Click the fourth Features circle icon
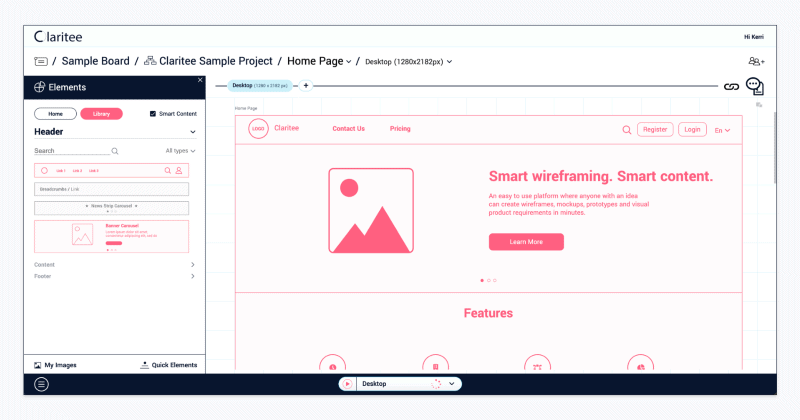Viewport: 800px width, 420px height. tap(640, 363)
